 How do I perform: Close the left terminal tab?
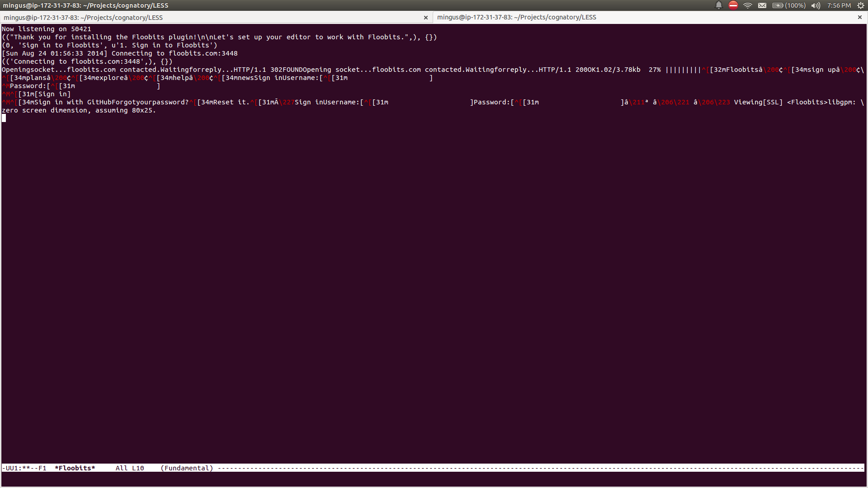426,18
